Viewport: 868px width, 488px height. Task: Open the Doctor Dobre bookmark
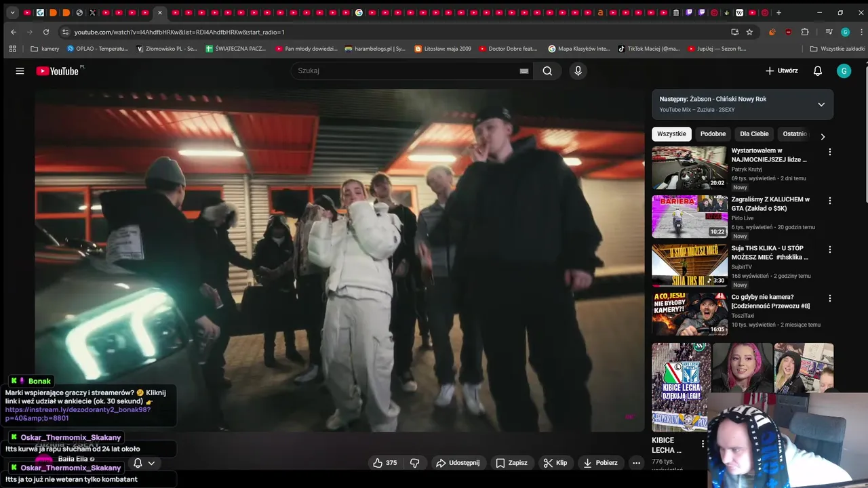pyautogui.click(x=508, y=49)
